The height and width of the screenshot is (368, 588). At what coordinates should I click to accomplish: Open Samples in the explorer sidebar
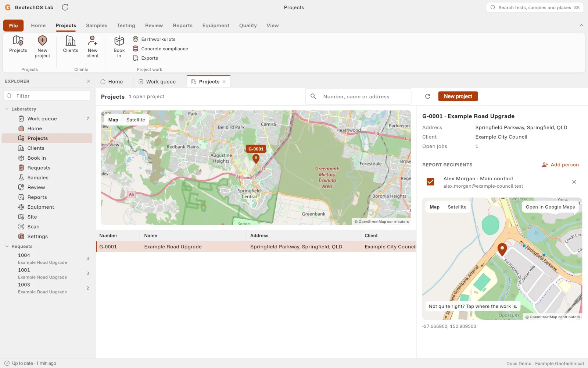(x=47, y=177)
